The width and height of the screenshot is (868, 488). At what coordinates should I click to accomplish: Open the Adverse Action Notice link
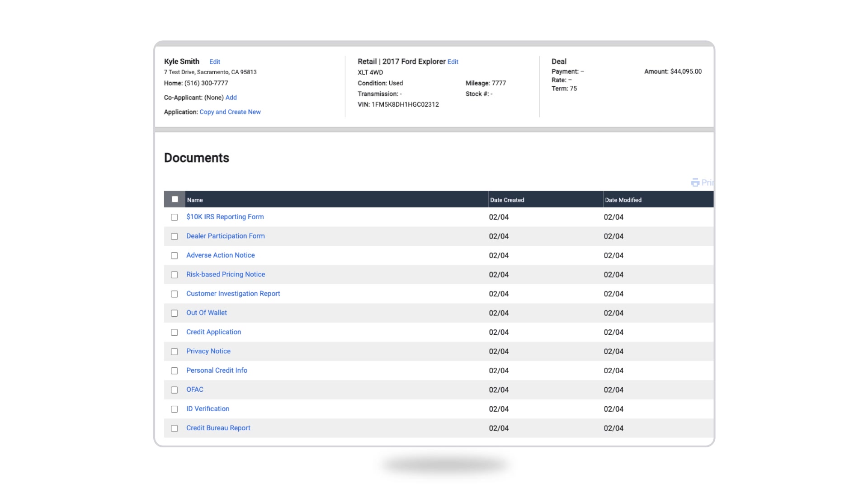point(220,255)
